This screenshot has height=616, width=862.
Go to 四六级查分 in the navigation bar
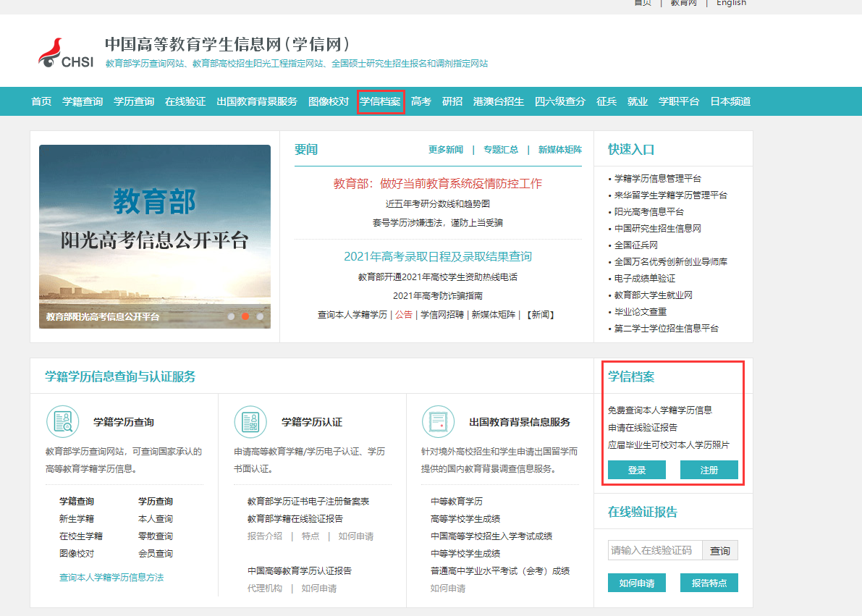tap(559, 101)
